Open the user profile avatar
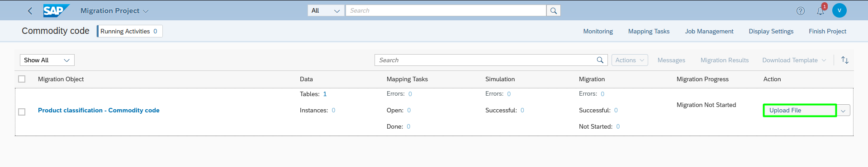 click(839, 10)
